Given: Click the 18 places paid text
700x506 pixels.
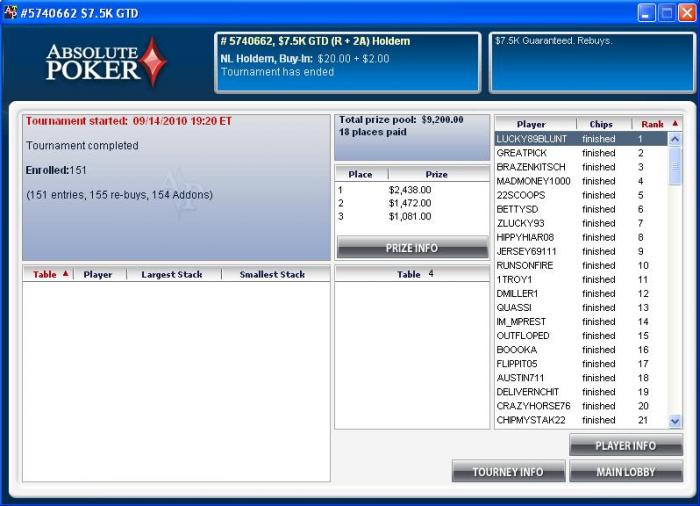Looking at the screenshot, I should pyautogui.click(x=372, y=132).
